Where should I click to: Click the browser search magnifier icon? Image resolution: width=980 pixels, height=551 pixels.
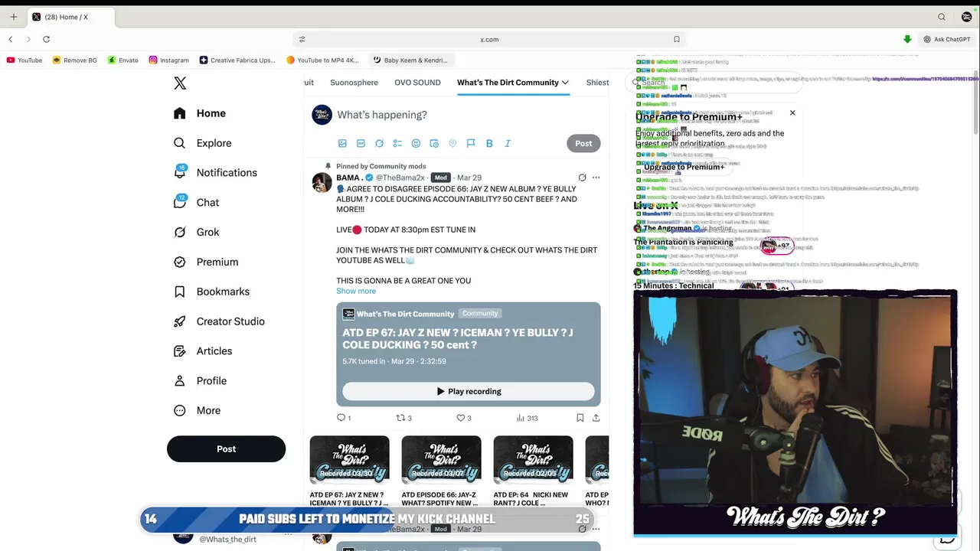[942, 17]
